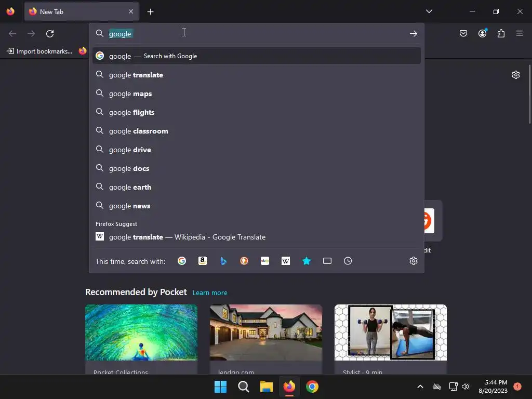Select the google translate suggestion
This screenshot has height=399, width=532.
click(257, 75)
